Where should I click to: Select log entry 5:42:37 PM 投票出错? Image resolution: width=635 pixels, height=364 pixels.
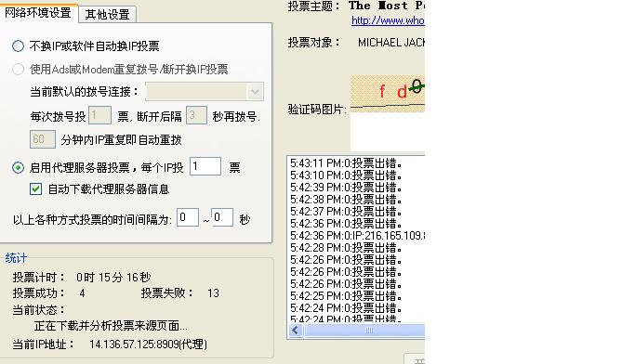tap(346, 212)
